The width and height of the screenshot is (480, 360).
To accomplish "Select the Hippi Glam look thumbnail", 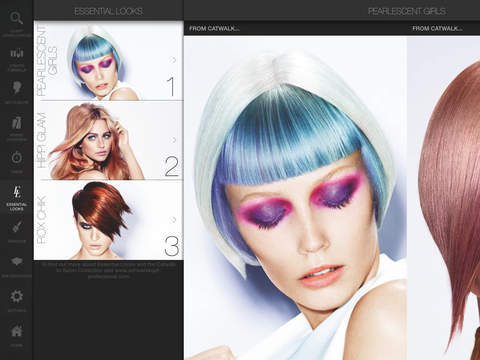I will pos(109,140).
